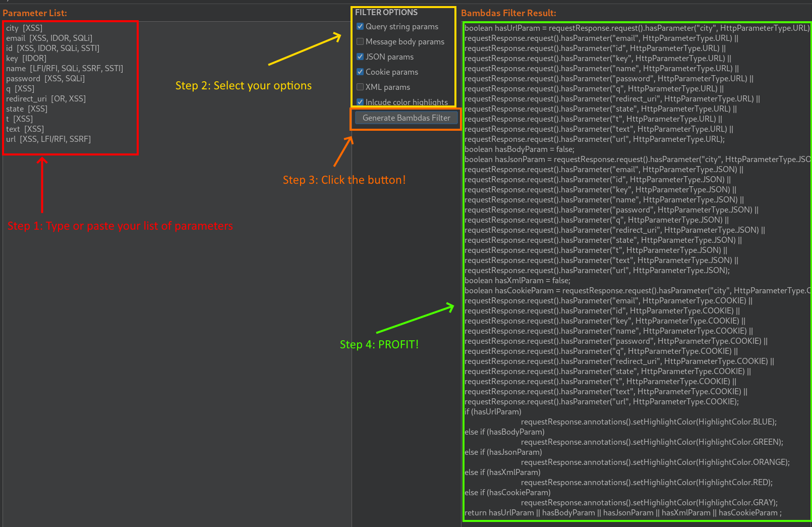Enable XML params checkbox
Viewport: 812px width, 527px height.
point(360,87)
